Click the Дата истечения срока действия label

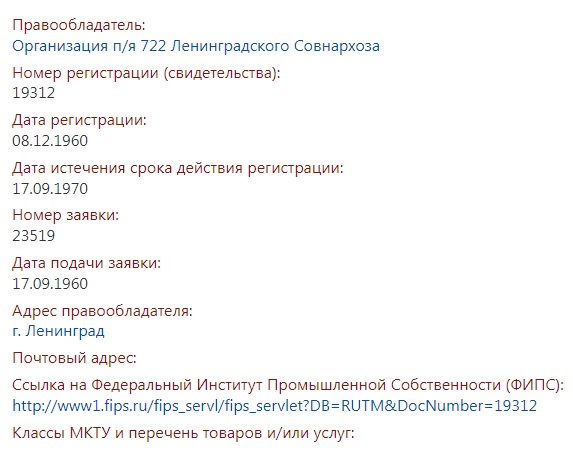pos(178,168)
